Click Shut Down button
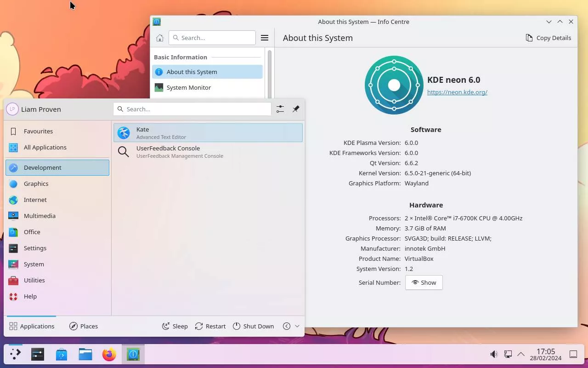Image resolution: width=588 pixels, height=368 pixels. tap(253, 326)
